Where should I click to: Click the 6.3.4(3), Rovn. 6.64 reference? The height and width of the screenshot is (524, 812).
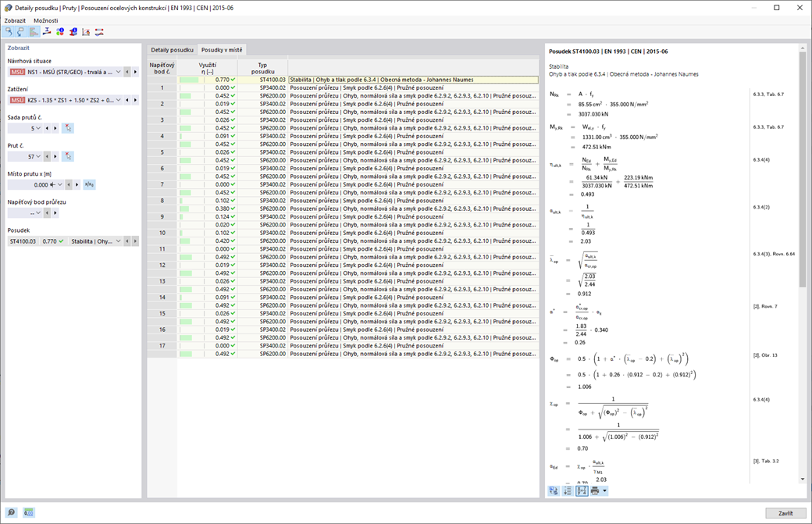774,254
